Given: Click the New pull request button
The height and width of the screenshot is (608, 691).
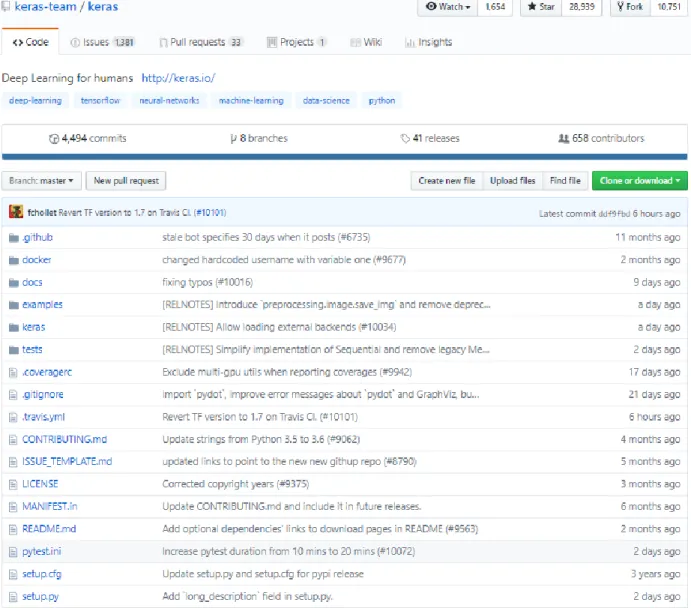Looking at the screenshot, I should [x=126, y=181].
